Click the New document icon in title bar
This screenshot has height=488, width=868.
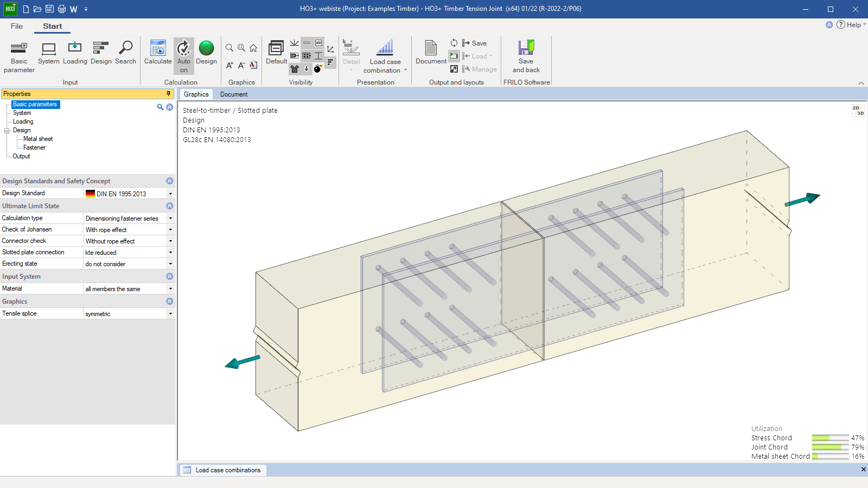pyautogui.click(x=25, y=9)
